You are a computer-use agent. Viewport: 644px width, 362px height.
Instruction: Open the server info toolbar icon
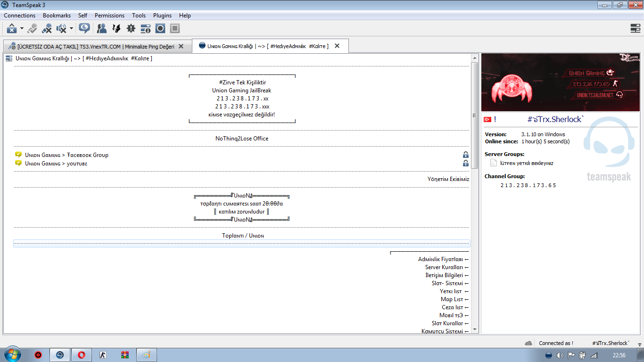tap(146, 29)
